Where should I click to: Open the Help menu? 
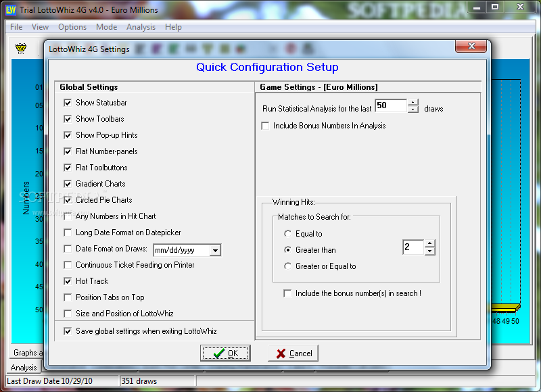[173, 27]
